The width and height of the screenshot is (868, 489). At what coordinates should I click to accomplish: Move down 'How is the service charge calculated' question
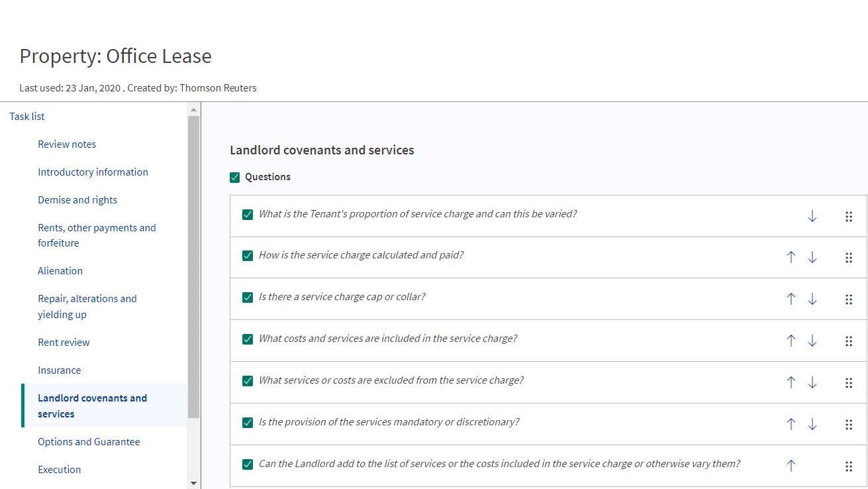(x=812, y=258)
